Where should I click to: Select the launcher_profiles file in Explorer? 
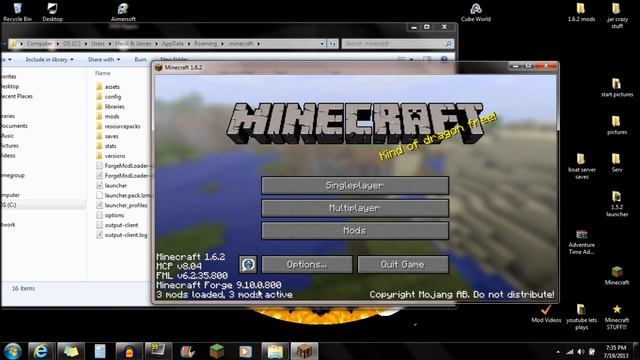[x=122, y=205]
